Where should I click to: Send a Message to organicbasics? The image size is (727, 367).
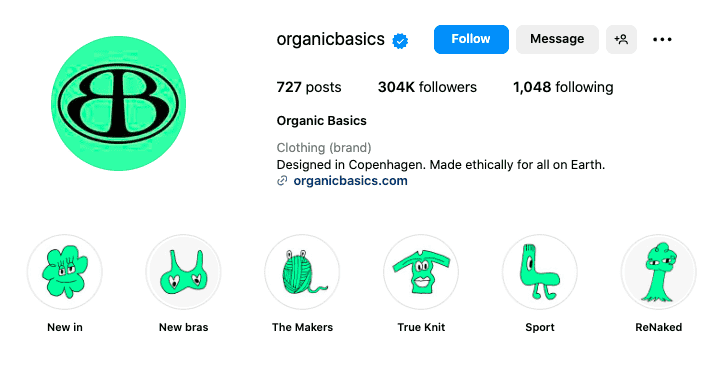point(557,39)
